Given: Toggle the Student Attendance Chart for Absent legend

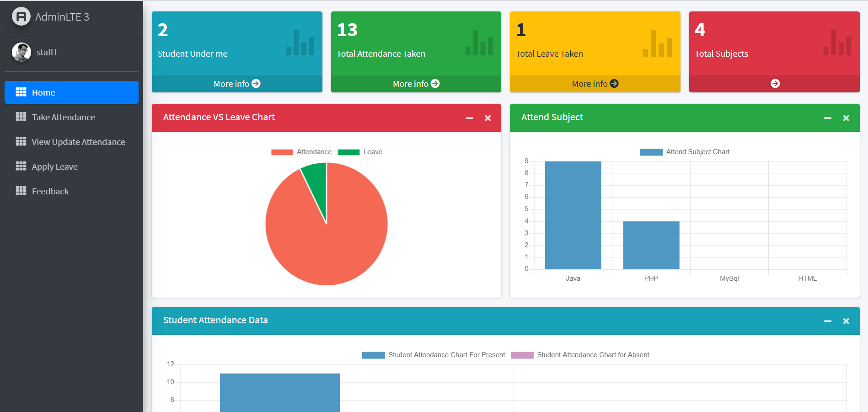Looking at the screenshot, I should 593,354.
